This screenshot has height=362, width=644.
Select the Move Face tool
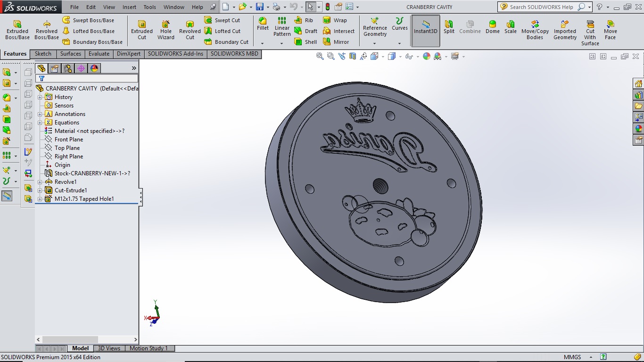click(x=611, y=30)
